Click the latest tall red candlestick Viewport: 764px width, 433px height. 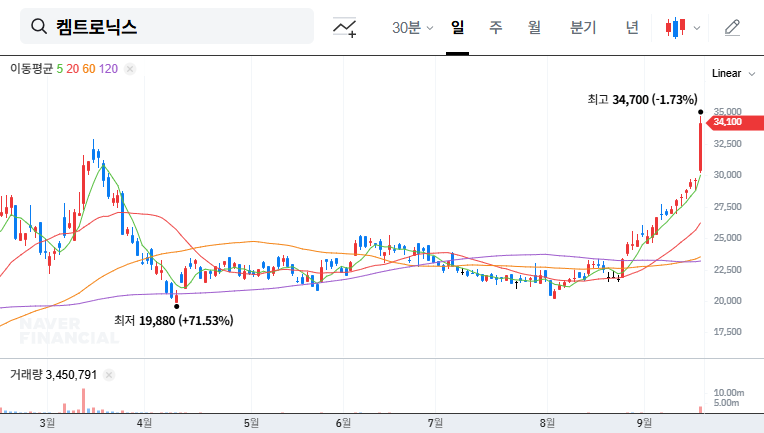tap(701, 147)
